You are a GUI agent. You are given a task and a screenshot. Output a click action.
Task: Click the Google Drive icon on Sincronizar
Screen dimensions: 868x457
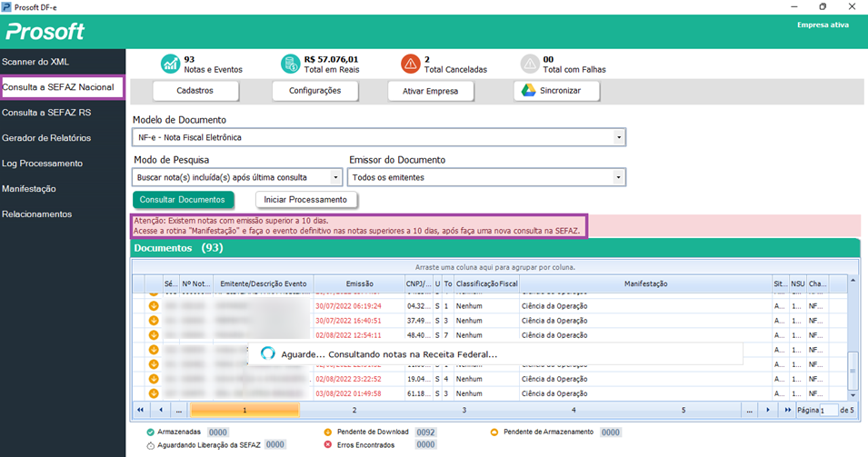pos(528,90)
